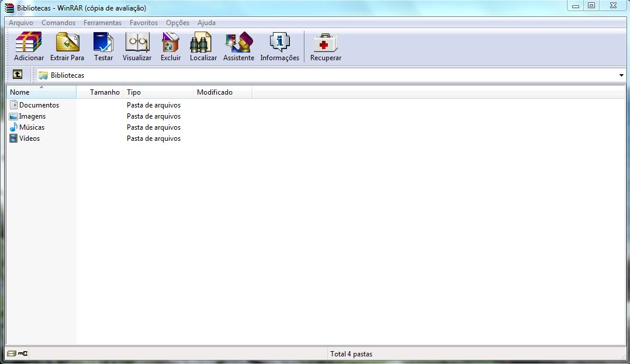The width and height of the screenshot is (630, 364).
Task: Open the Opções menu
Action: [178, 23]
